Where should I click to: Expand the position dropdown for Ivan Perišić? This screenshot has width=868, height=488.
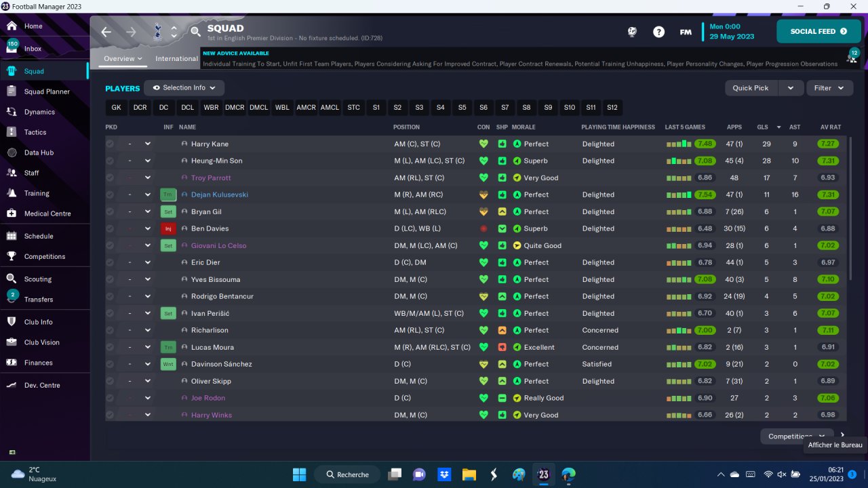pyautogui.click(x=148, y=313)
